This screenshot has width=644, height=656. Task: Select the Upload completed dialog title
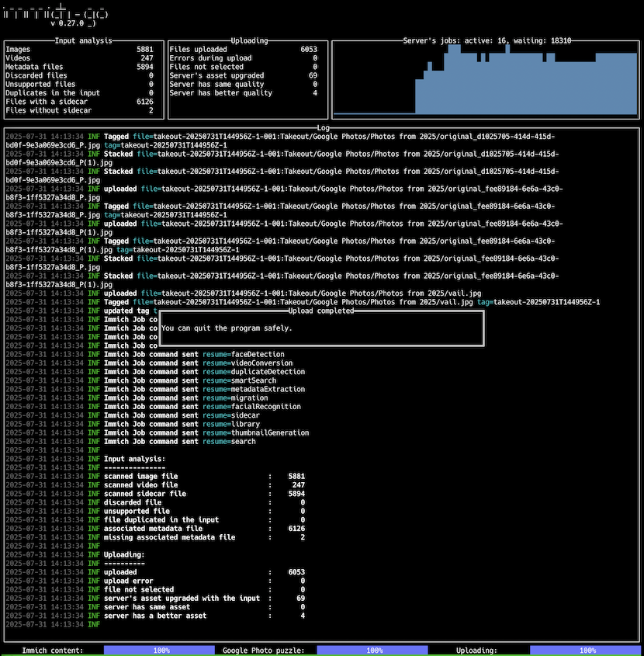pos(320,311)
